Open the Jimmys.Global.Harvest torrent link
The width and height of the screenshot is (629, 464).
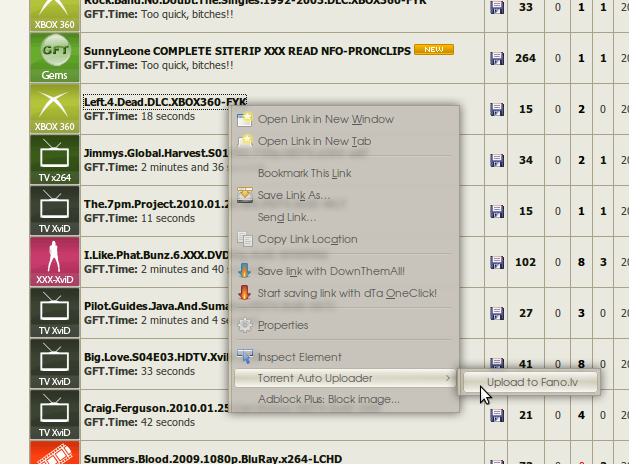(x=156, y=153)
